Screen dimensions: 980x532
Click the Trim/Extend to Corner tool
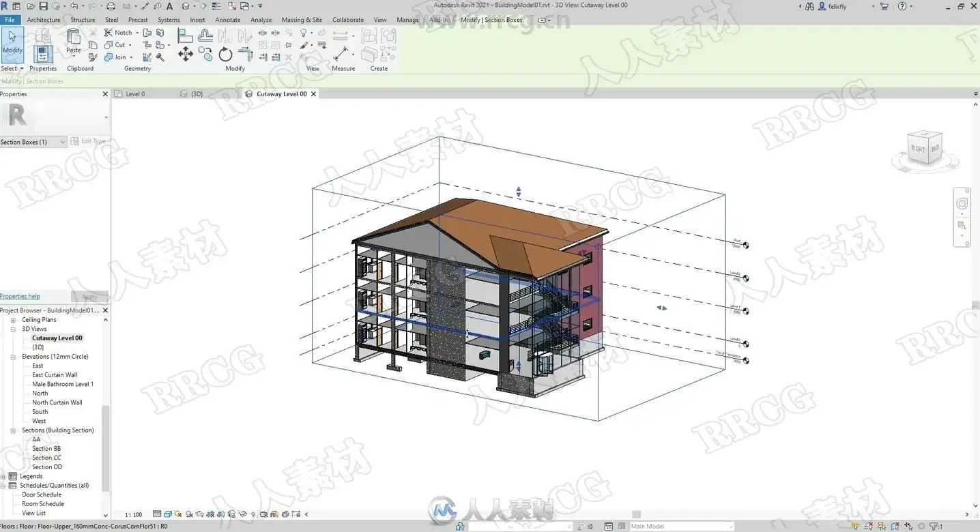tap(246, 55)
